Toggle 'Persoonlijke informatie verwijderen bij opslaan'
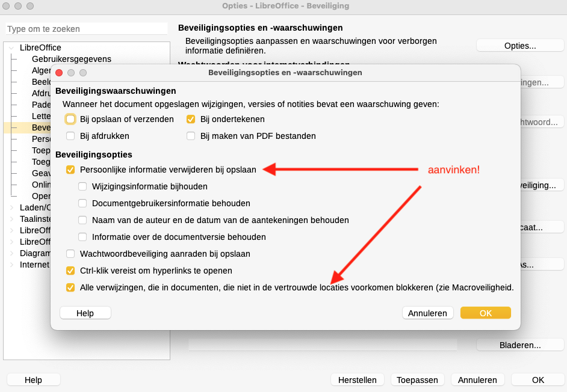Screen dimensions: 567x392 71,170
